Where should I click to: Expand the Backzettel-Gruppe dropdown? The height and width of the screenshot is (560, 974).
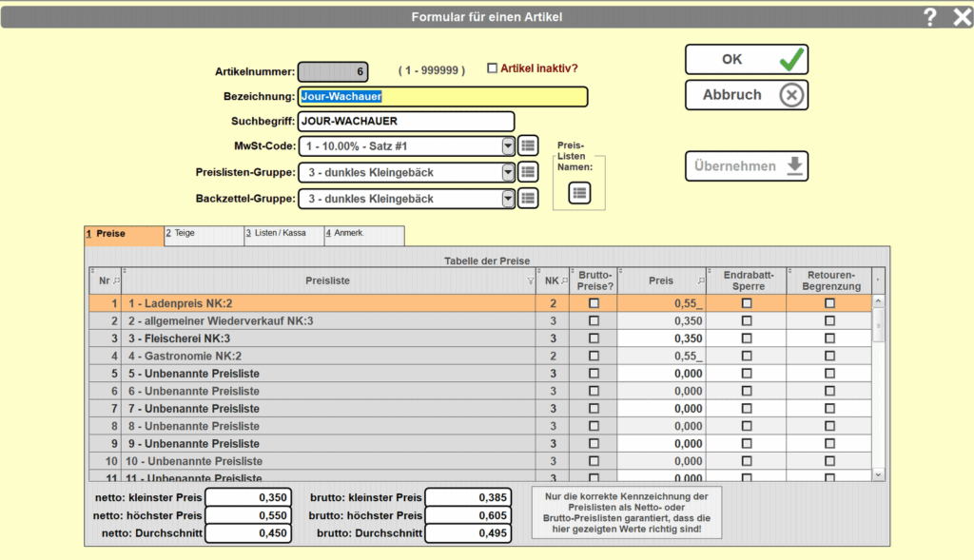(x=508, y=199)
